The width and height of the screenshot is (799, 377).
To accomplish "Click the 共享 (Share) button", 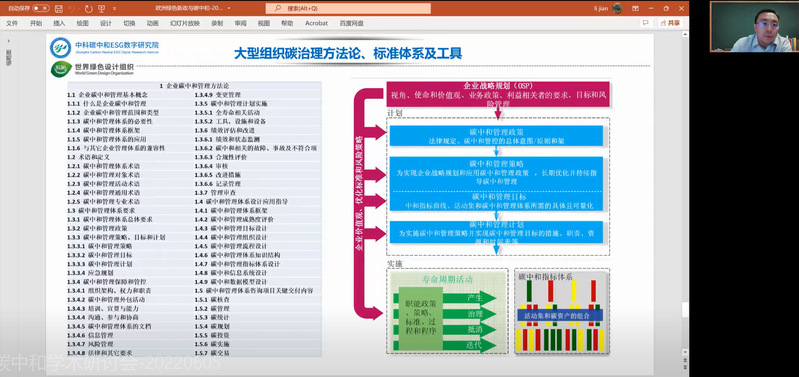I will tap(670, 23).
